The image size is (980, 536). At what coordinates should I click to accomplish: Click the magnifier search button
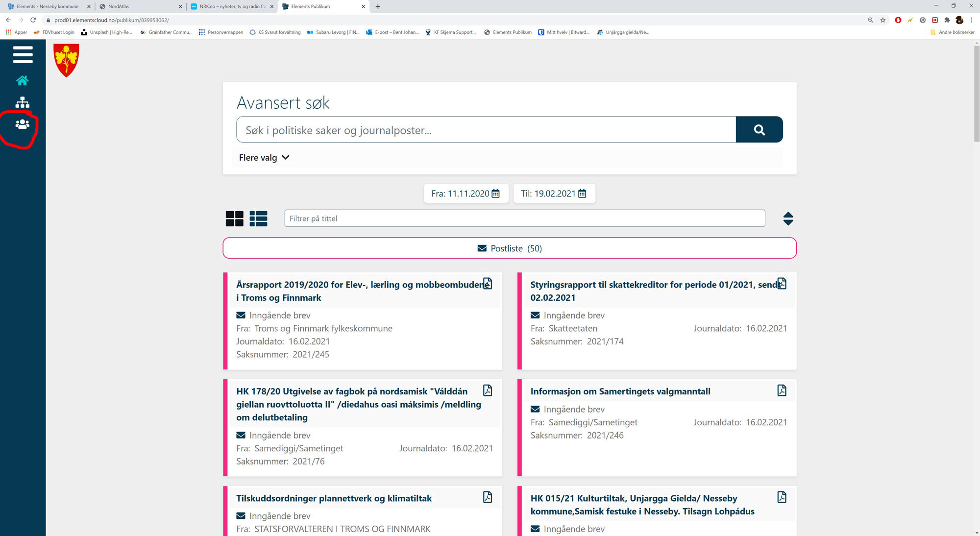point(759,129)
